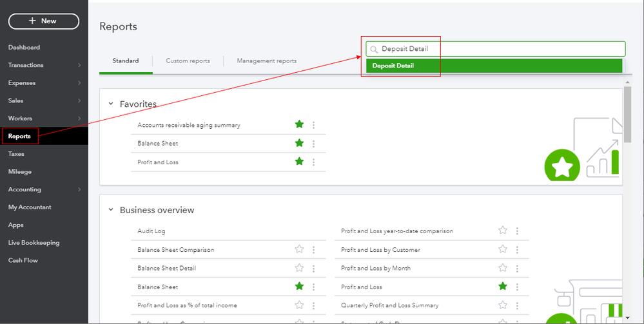Open more options for Balance Sheet Comparison
The height and width of the screenshot is (324, 644).
(314, 249)
